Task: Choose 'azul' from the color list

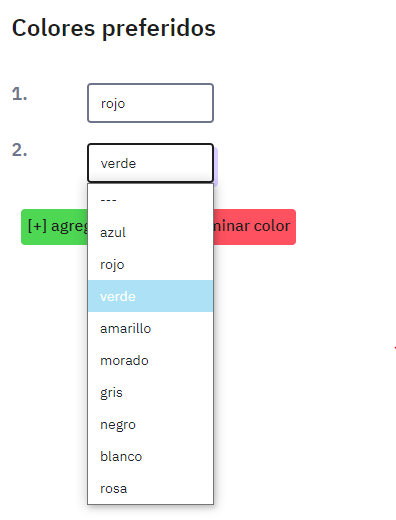Action: pos(150,232)
